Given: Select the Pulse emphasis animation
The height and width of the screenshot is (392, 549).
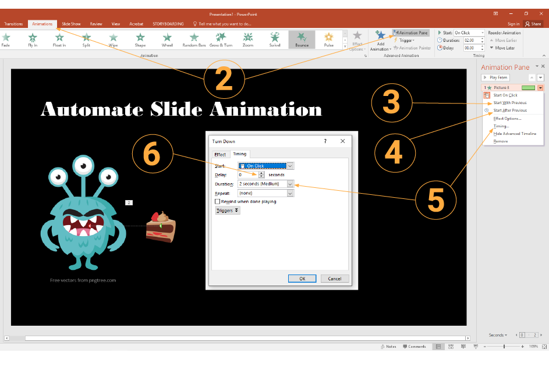Looking at the screenshot, I should click(x=329, y=39).
